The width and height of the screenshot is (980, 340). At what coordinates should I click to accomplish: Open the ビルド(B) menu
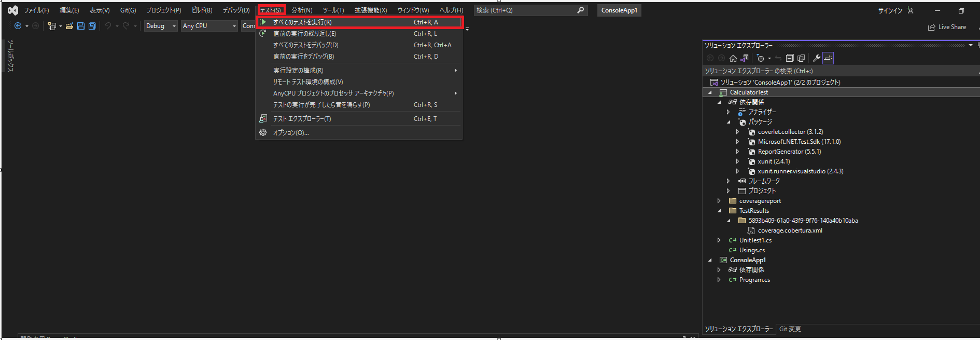[x=202, y=10]
